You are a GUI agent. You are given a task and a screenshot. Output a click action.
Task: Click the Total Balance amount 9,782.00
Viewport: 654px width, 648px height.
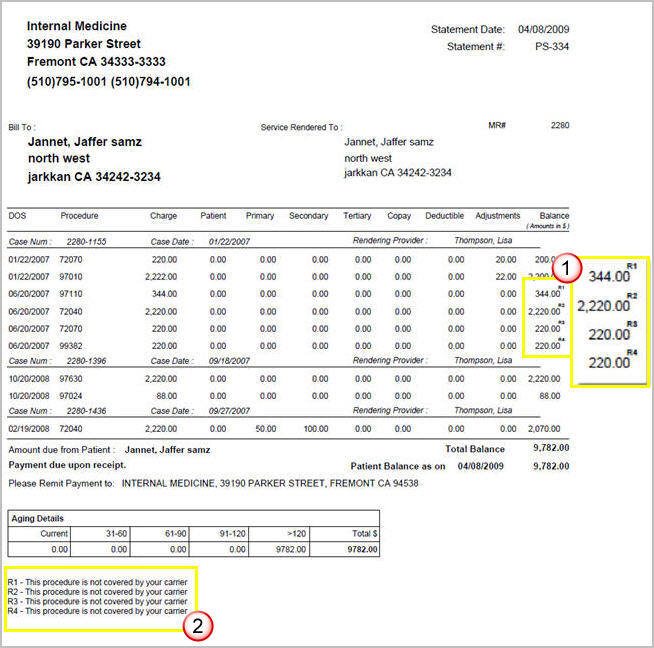click(551, 450)
